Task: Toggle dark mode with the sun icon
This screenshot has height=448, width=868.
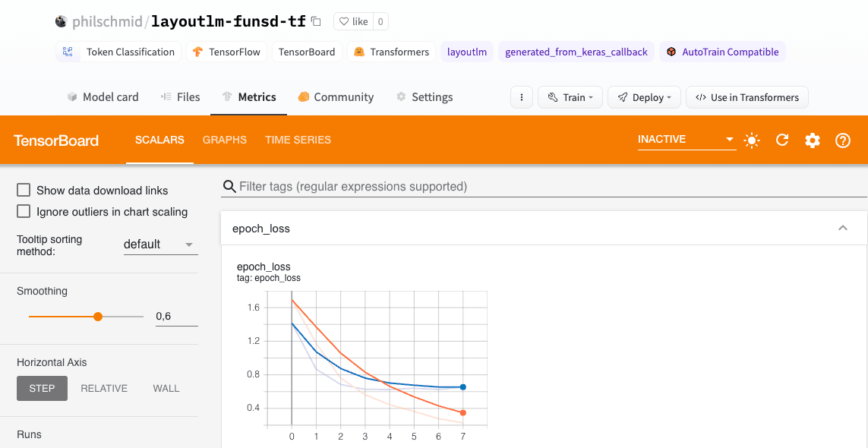Action: [751, 140]
